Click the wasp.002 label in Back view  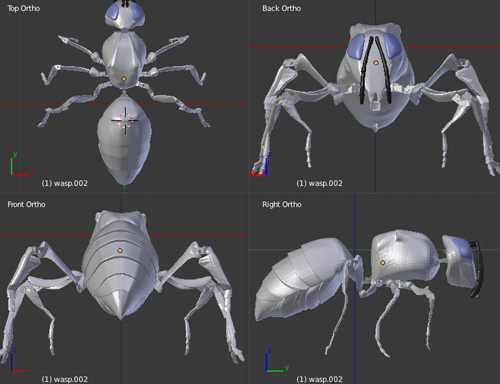319,183
